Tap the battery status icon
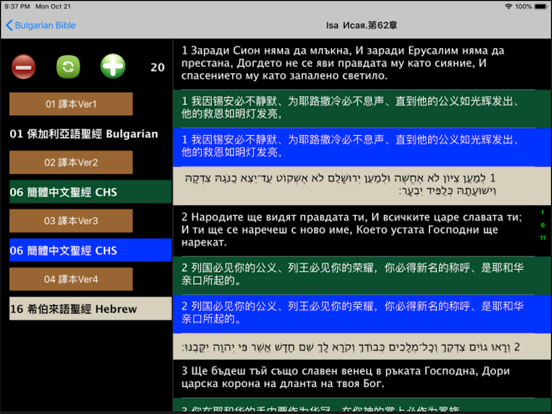 [541, 6]
